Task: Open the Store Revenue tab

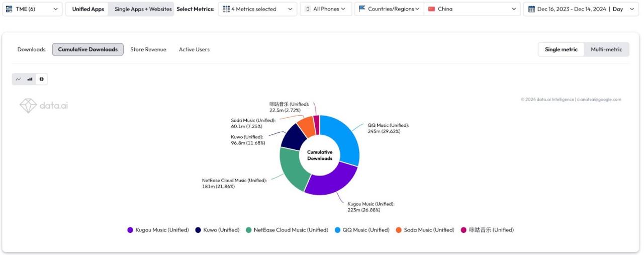Action: click(148, 49)
